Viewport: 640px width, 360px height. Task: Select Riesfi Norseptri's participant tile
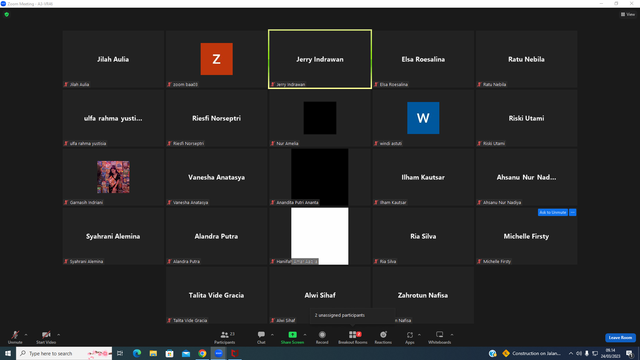[x=216, y=118]
